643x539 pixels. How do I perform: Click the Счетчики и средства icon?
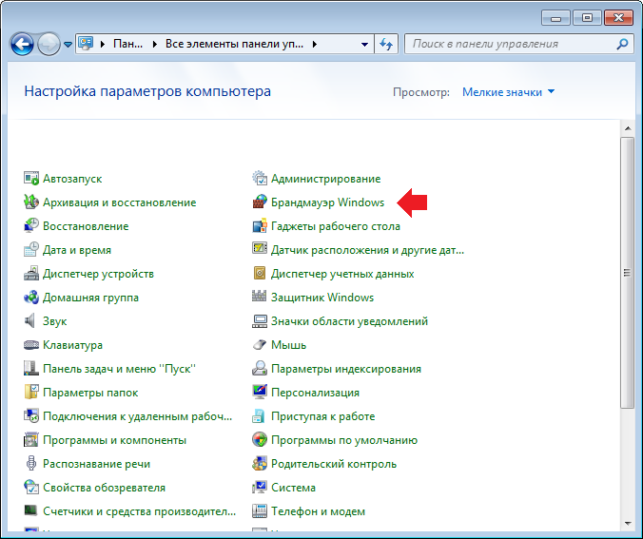31,511
